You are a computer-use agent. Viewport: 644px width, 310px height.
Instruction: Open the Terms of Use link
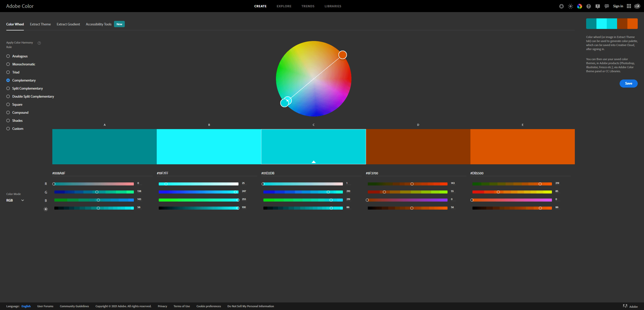pyautogui.click(x=181, y=306)
